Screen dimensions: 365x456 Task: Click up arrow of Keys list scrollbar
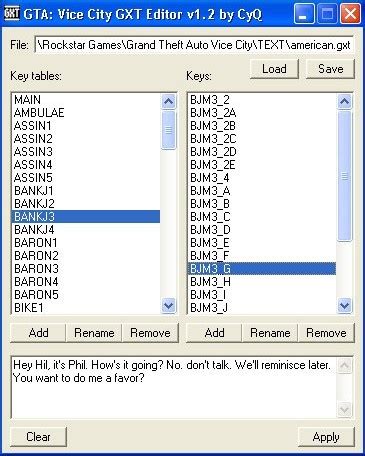pos(344,102)
